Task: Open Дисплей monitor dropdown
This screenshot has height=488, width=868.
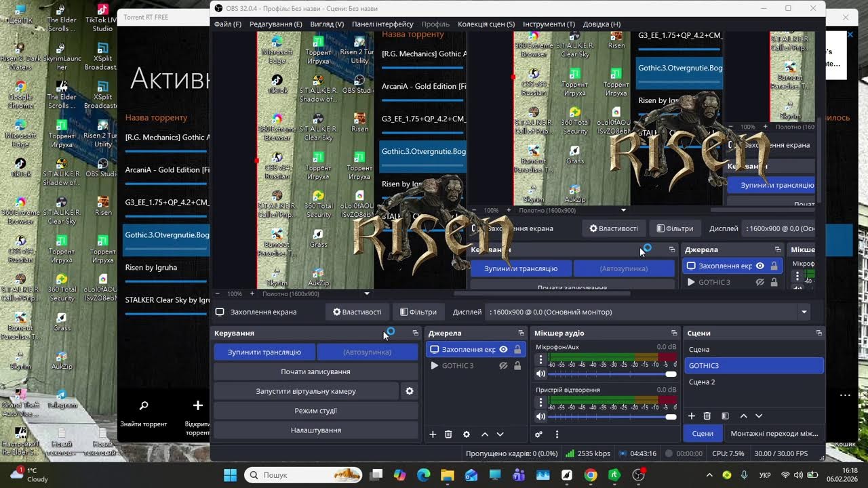Action: [x=649, y=312]
